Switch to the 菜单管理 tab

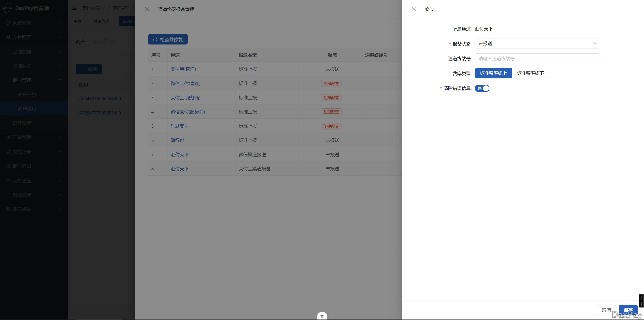(101, 21)
